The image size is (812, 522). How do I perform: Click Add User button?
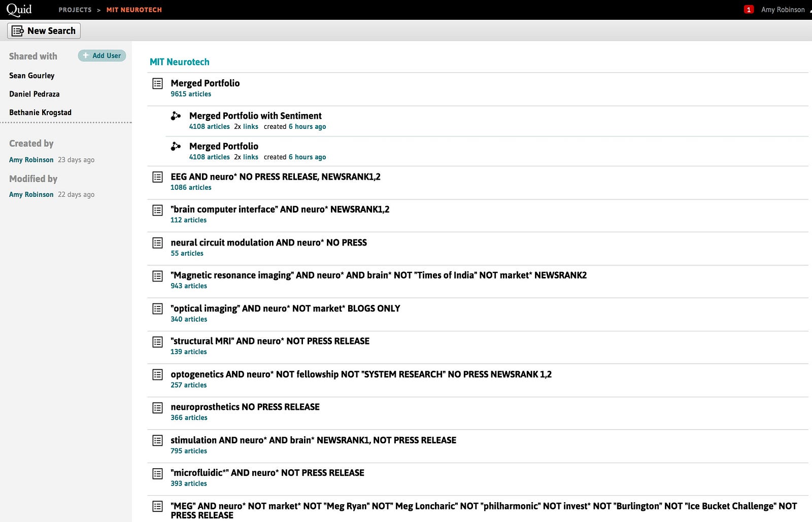[x=102, y=56]
